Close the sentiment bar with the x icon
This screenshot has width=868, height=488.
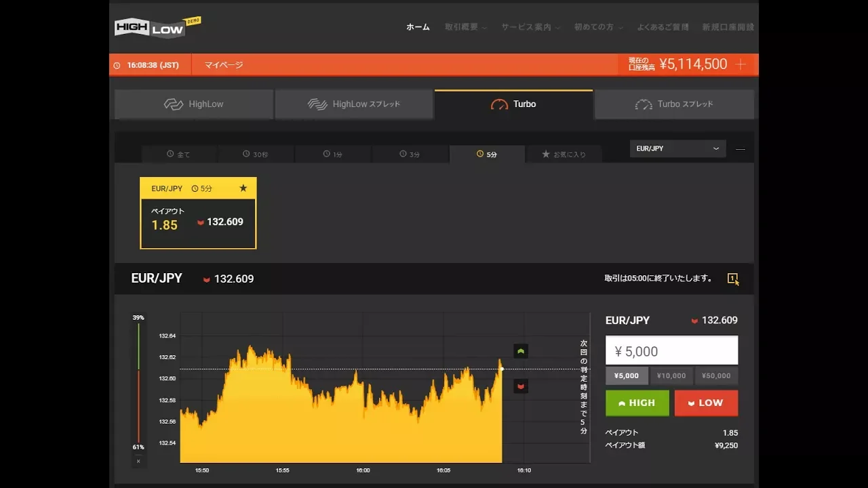point(138,462)
